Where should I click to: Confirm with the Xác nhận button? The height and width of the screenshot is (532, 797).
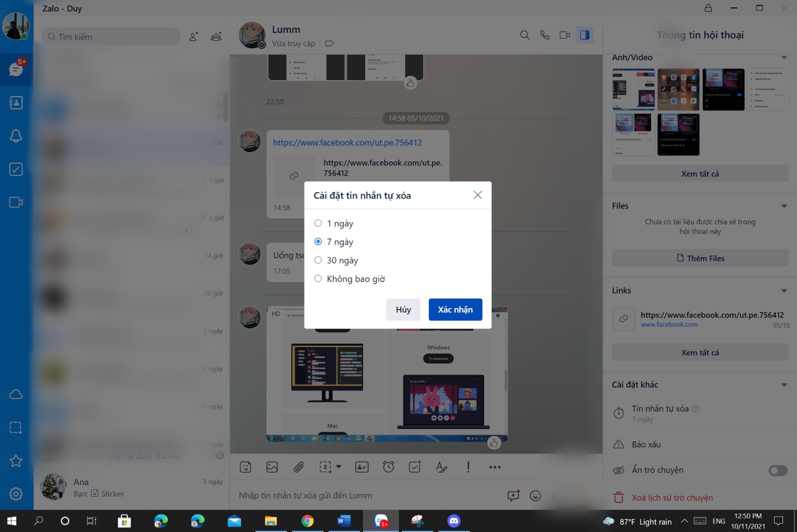click(x=455, y=310)
